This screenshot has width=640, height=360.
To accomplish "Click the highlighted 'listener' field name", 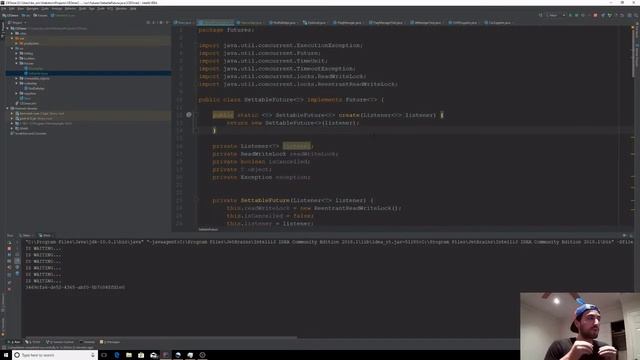I will 297,146.
